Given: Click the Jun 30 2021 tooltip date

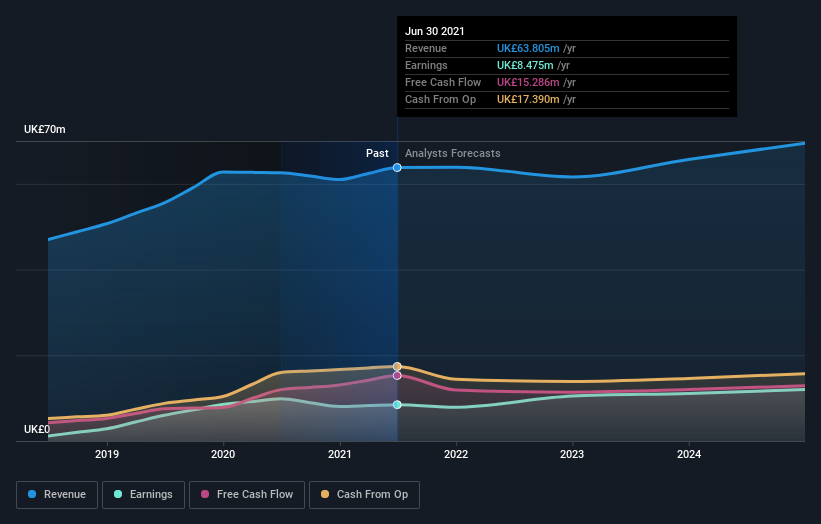Looking at the screenshot, I should coord(435,31).
